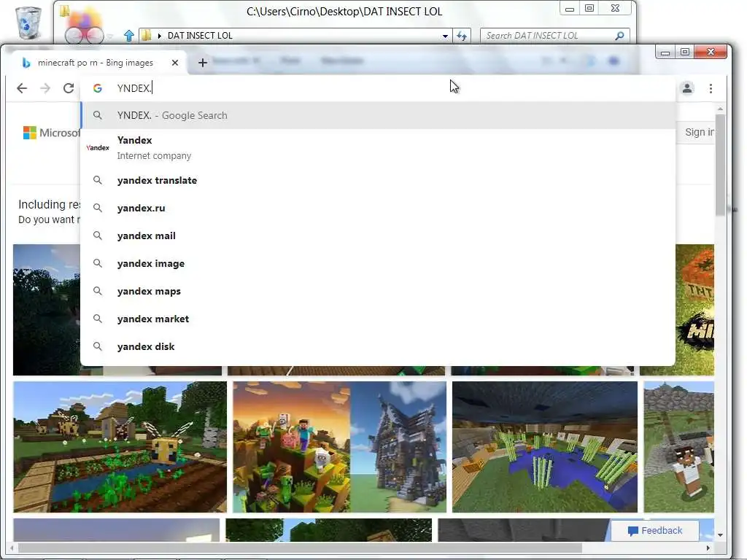Close the minecraft Bing images tab
Screen dimensions: 747x560
pos(175,63)
